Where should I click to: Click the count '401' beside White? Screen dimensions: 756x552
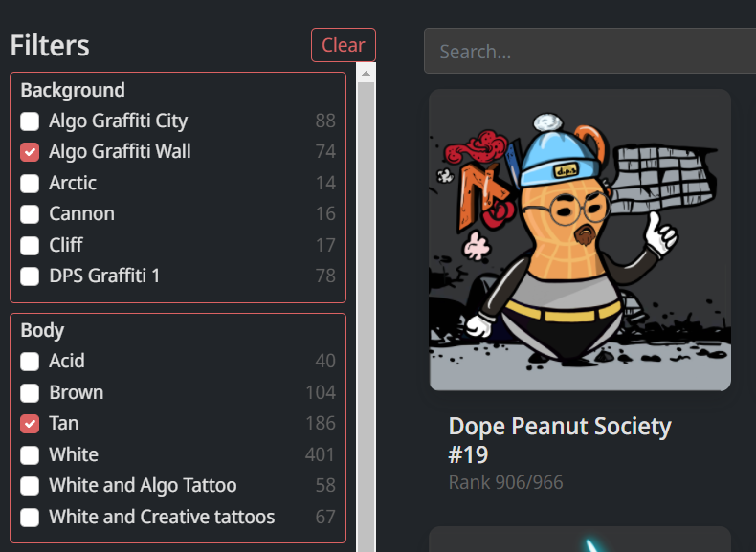pyautogui.click(x=321, y=454)
